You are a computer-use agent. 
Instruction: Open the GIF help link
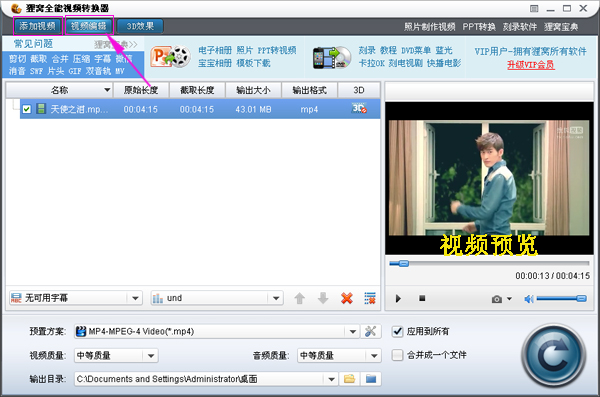coord(75,71)
